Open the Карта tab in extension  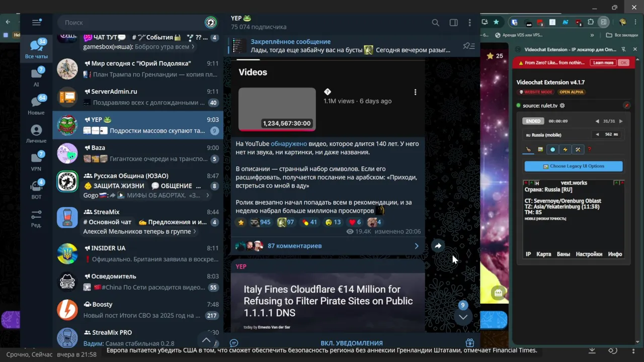(544, 254)
